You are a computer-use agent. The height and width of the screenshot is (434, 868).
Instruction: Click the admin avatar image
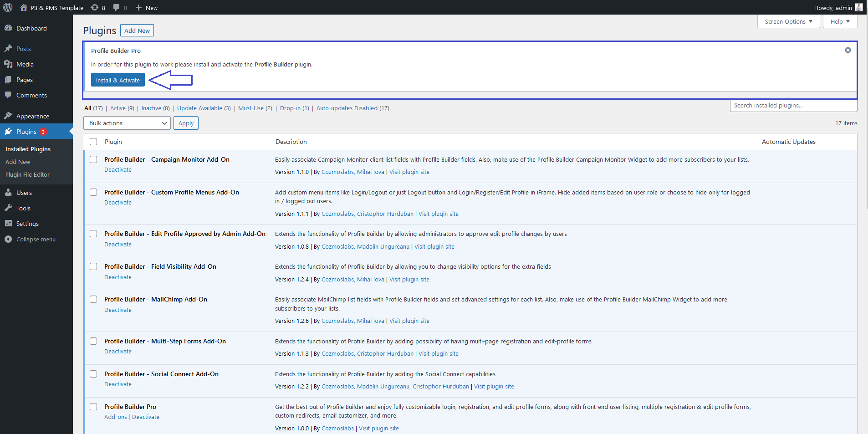(x=859, y=7)
